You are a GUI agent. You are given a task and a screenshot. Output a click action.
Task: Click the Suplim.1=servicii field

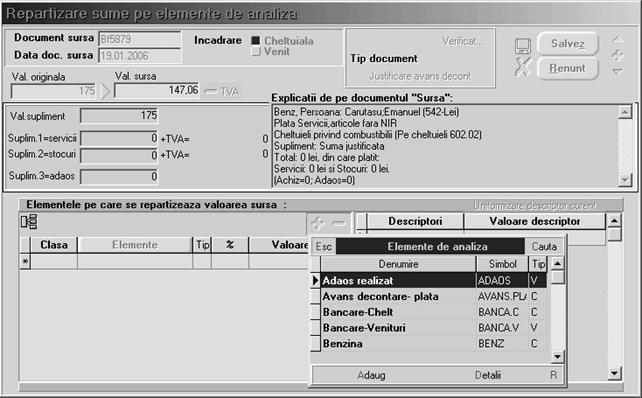coord(119,138)
